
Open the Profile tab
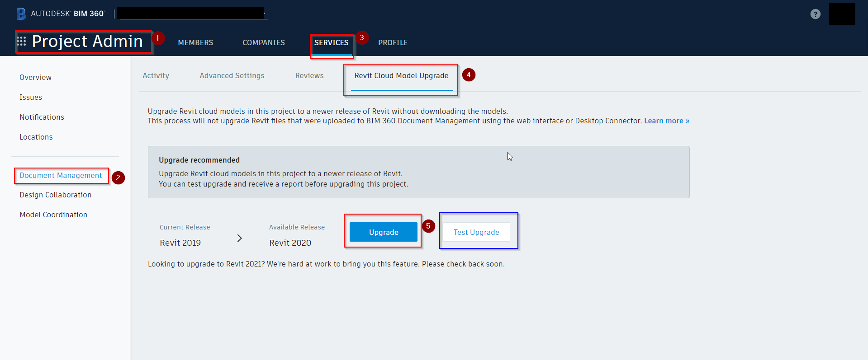click(393, 42)
